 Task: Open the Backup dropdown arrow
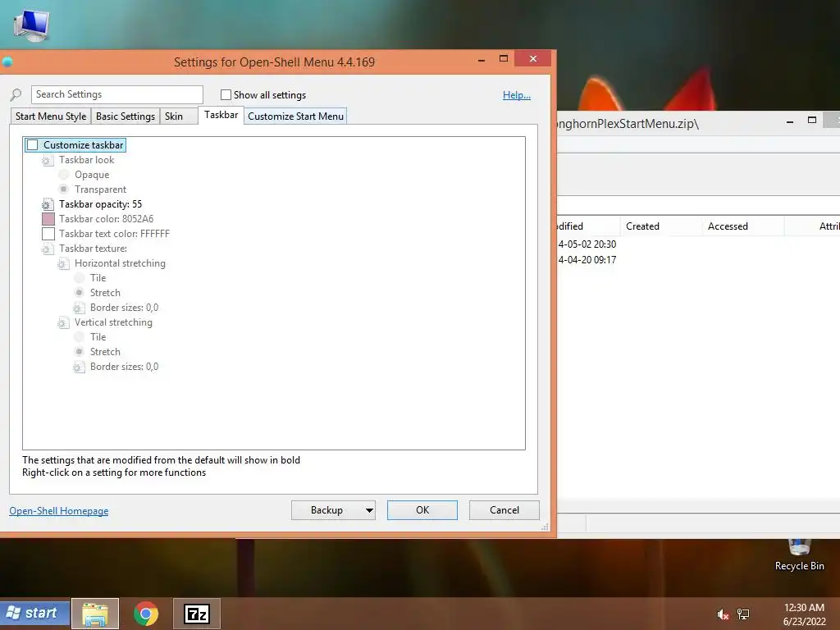click(369, 510)
